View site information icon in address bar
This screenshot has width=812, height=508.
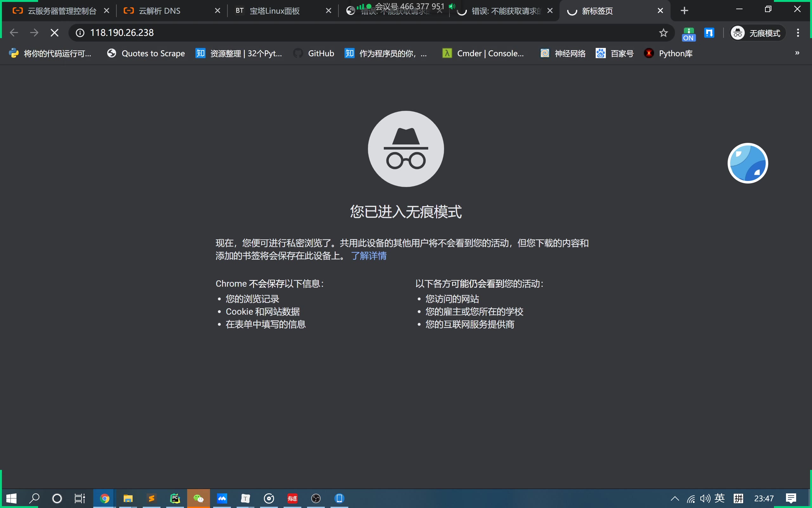click(80, 33)
